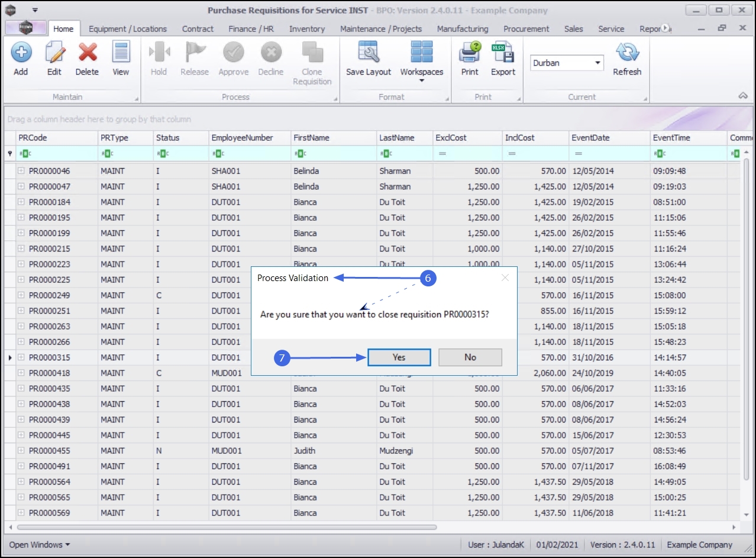756x558 pixels.
Task: Collapse the ribbon with the chevron
Action: coord(743,96)
